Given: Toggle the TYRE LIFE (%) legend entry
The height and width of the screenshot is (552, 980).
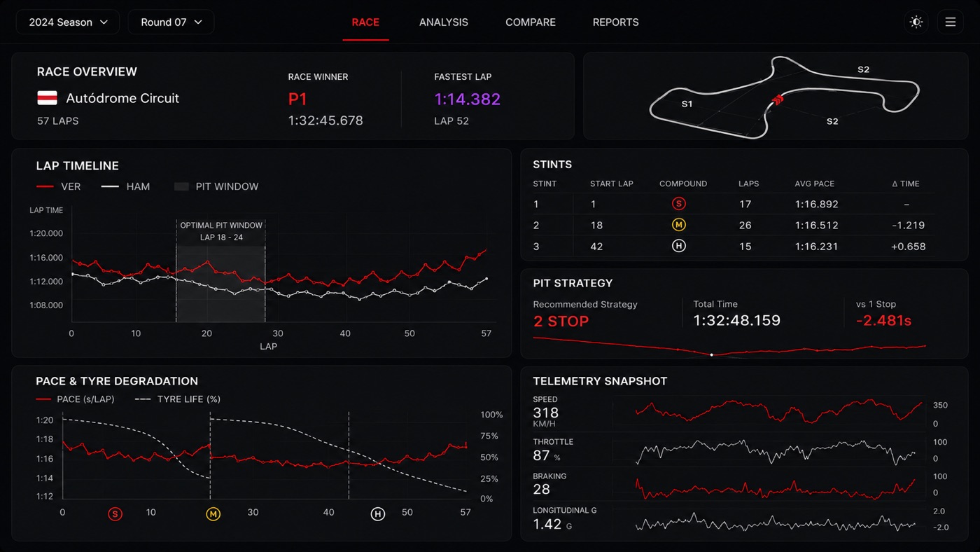Looking at the screenshot, I should 177,399.
